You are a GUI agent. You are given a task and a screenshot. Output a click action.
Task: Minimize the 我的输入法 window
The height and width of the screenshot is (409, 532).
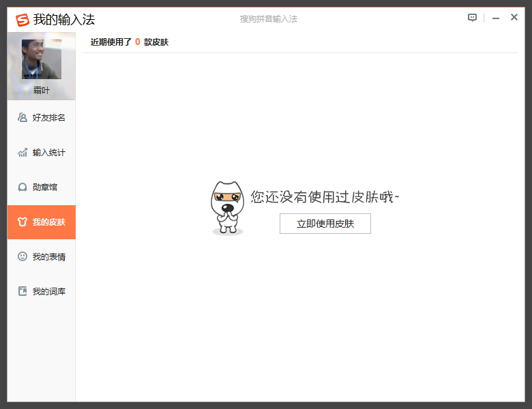[x=496, y=18]
